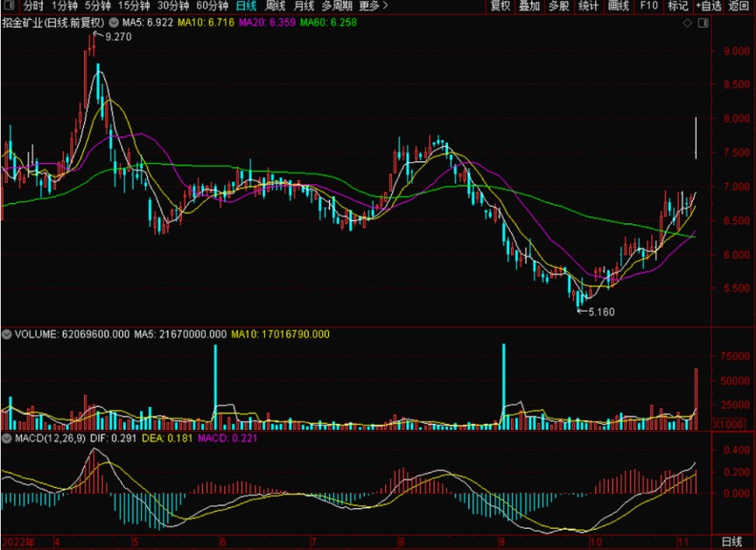
Task: Open the 画线 drawing tool
Action: click(x=619, y=6)
